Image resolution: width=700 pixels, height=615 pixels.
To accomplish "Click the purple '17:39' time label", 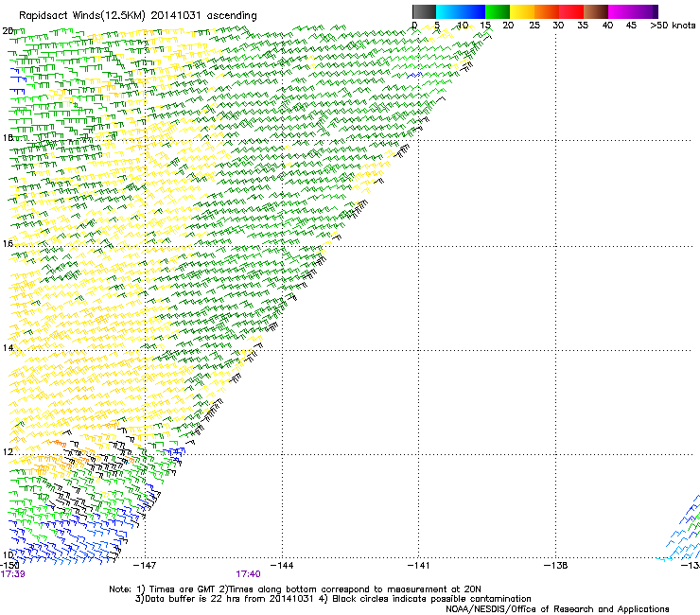I will pyautogui.click(x=12, y=574).
